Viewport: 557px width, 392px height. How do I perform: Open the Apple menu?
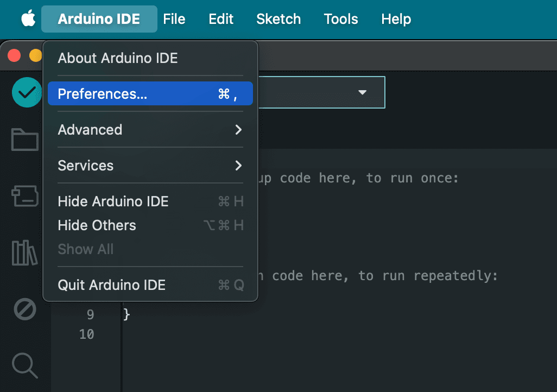click(x=28, y=18)
